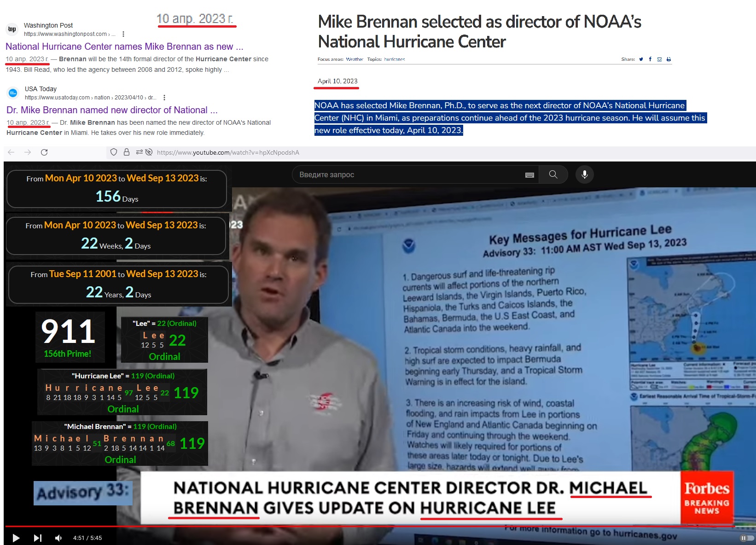Open the virtual keyboard in YouTube search
756x545 pixels.
tap(529, 175)
